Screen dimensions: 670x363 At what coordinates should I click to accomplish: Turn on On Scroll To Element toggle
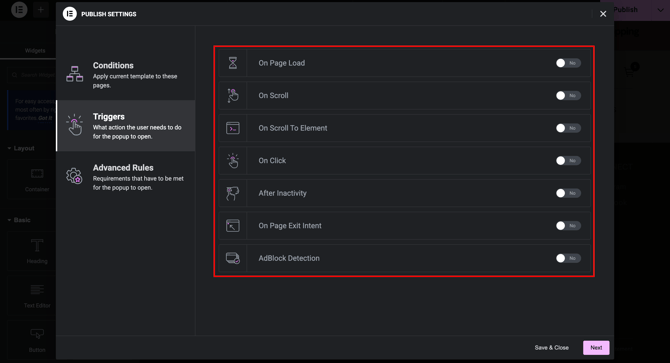coord(568,128)
